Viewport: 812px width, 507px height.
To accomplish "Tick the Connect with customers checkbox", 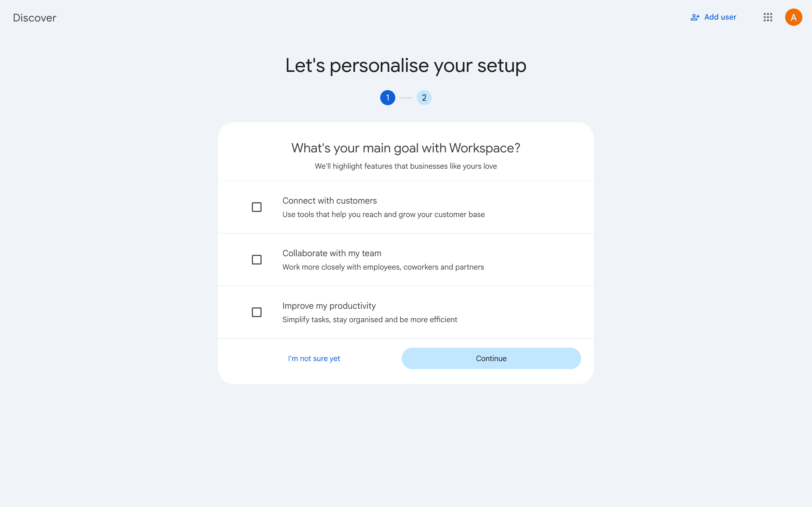I will pos(257,207).
